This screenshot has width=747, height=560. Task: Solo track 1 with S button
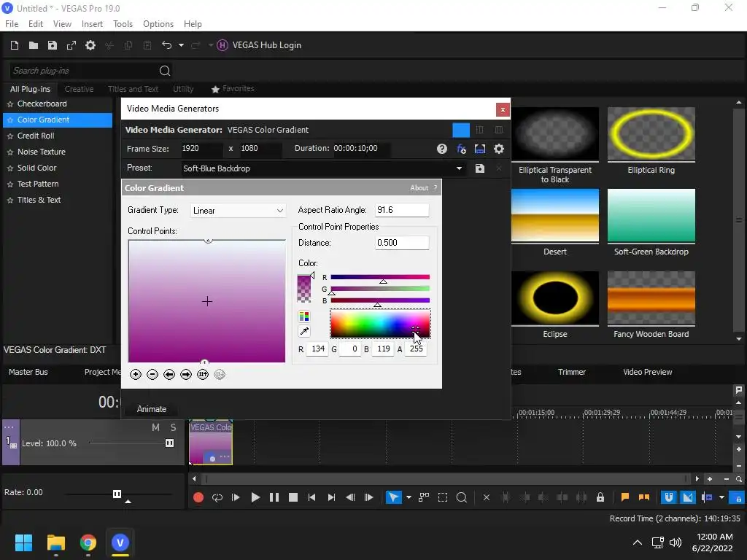[174, 427]
